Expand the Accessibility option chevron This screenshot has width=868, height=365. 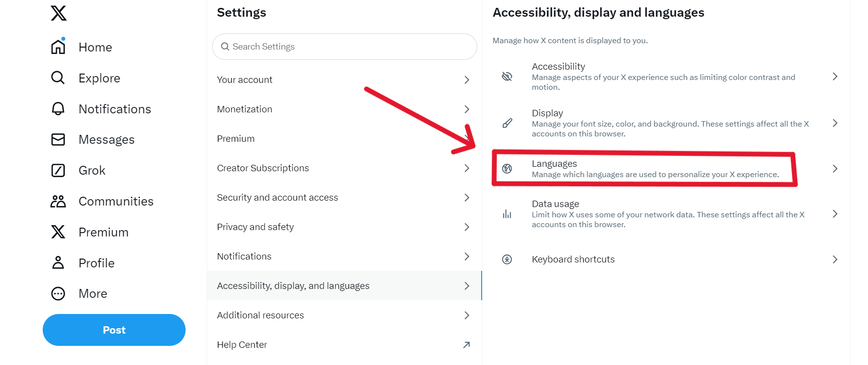point(835,77)
